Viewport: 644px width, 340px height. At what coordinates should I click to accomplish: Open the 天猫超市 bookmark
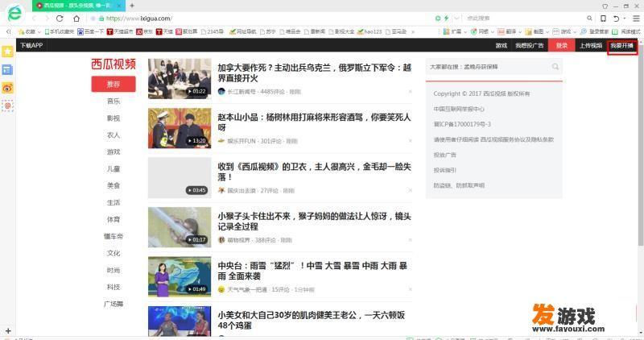coord(120,31)
